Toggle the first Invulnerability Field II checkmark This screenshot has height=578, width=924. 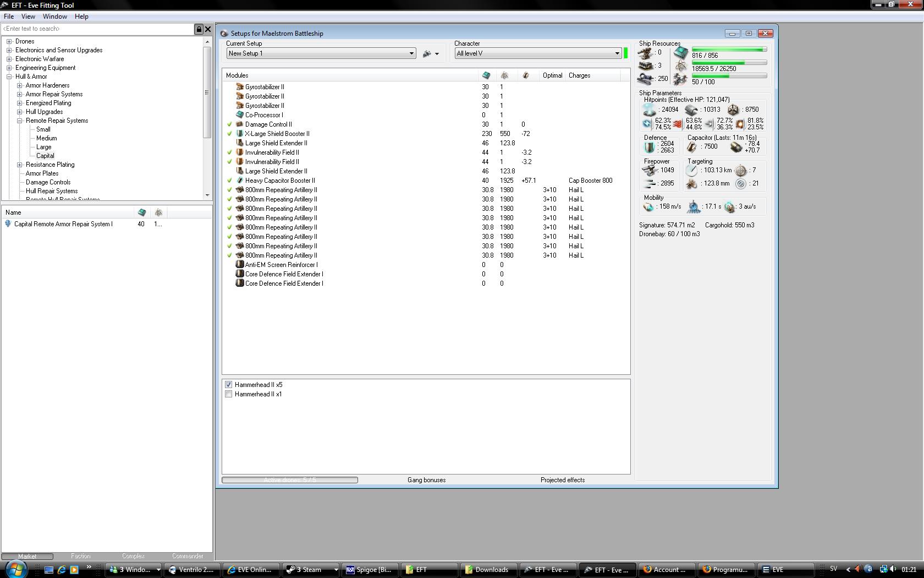click(x=230, y=152)
